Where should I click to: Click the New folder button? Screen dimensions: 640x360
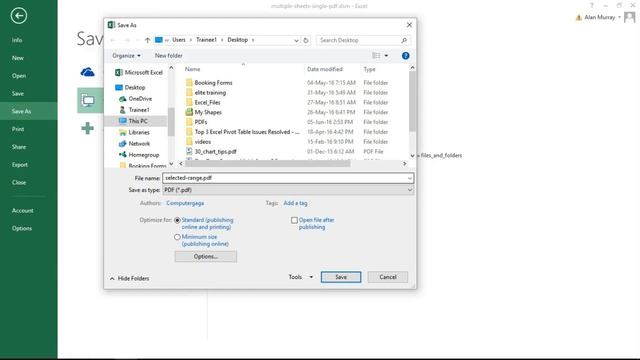(169, 56)
